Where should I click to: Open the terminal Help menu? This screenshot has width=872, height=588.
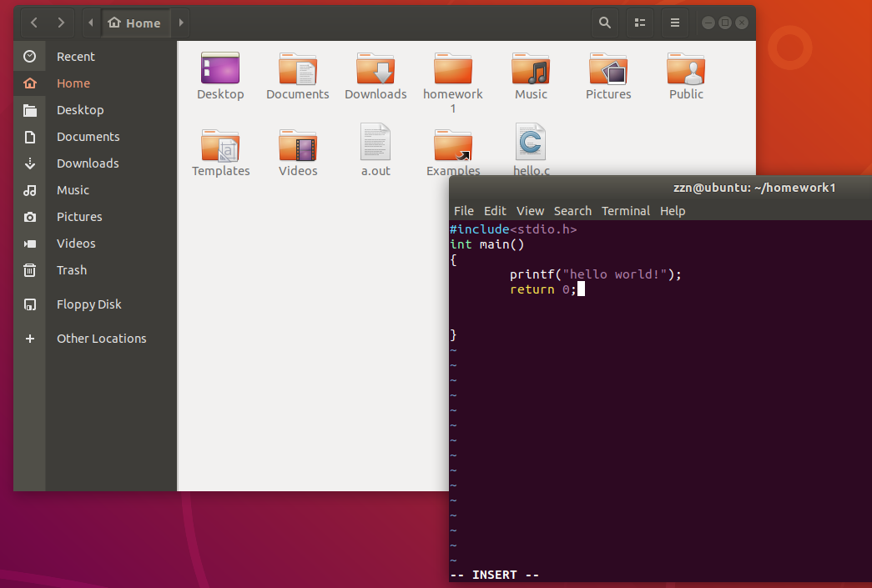[x=673, y=211]
